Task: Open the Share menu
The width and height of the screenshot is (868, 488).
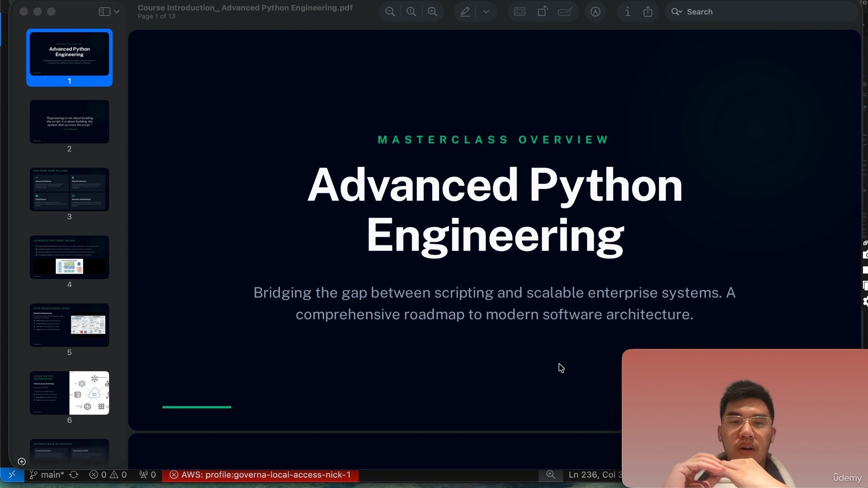Action: point(648,12)
